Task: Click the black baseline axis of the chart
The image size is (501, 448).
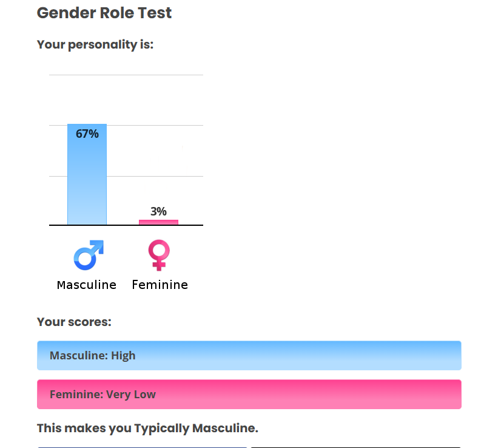Action: point(126,225)
